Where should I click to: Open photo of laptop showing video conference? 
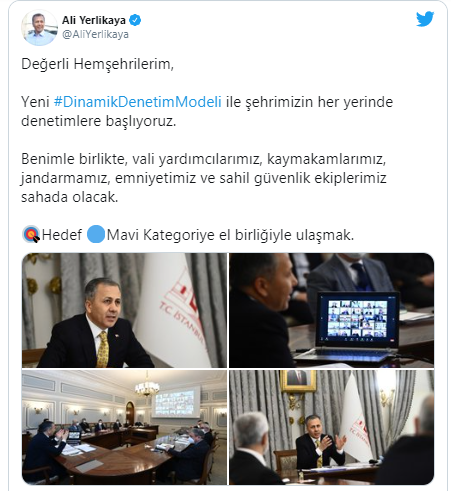pyautogui.click(x=332, y=310)
